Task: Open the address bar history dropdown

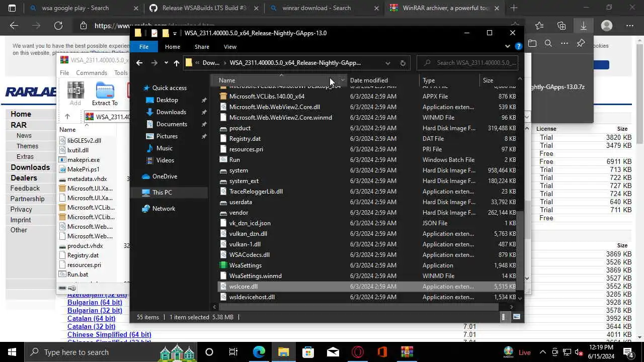Action: point(387,63)
